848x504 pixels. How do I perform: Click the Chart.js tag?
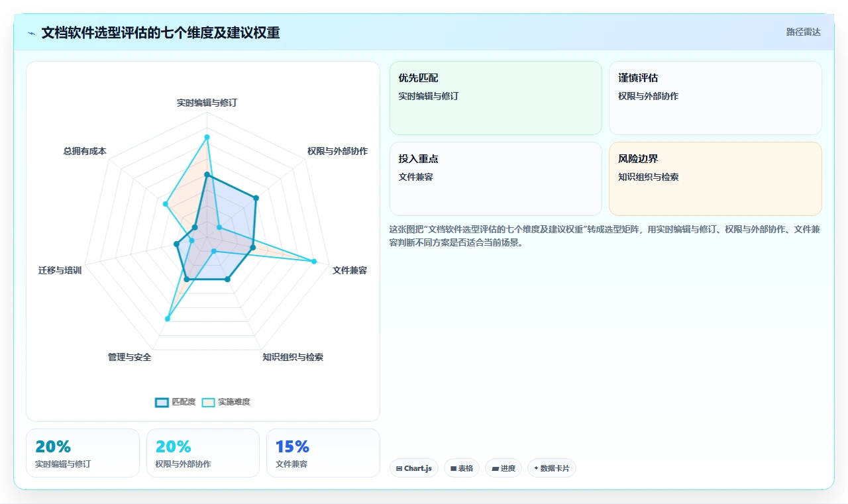pyautogui.click(x=414, y=468)
